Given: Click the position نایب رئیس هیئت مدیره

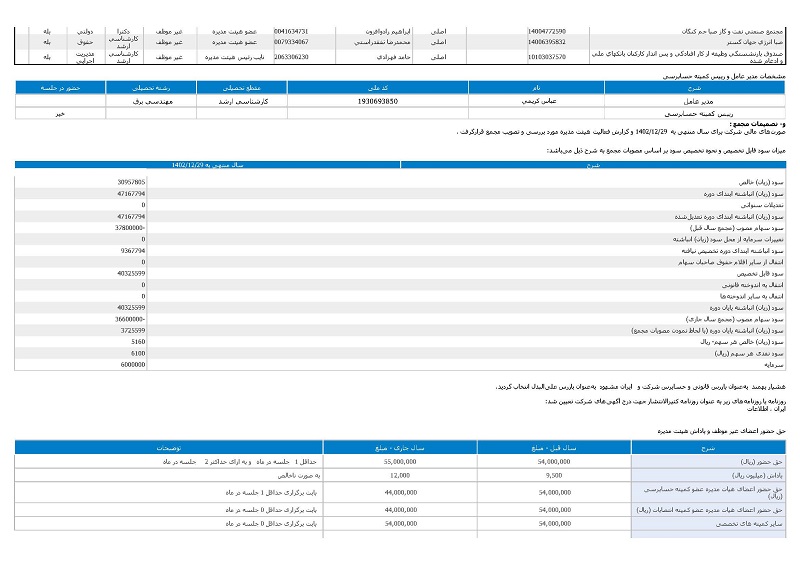Looking at the screenshot, I should coord(234,57).
